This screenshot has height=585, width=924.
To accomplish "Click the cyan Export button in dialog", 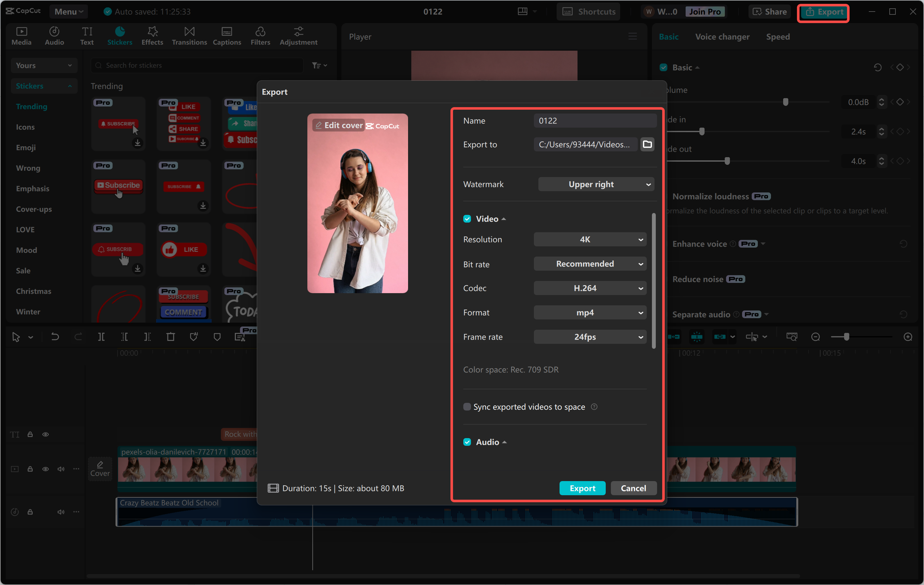I will pos(582,488).
